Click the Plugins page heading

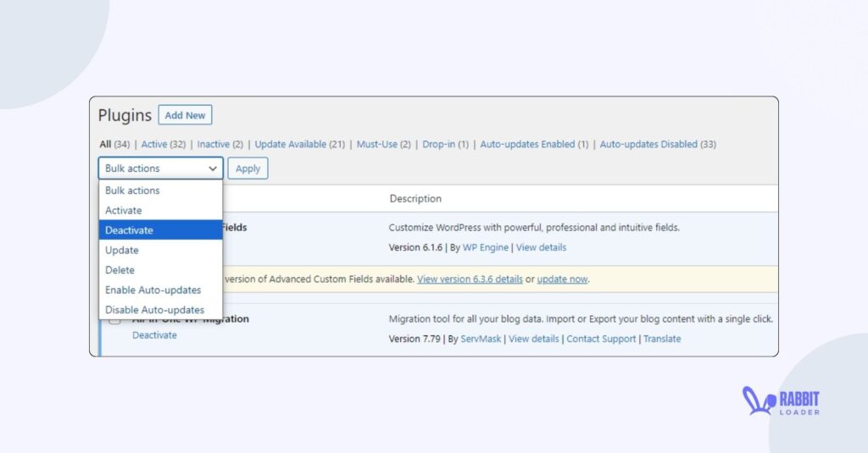(x=125, y=115)
